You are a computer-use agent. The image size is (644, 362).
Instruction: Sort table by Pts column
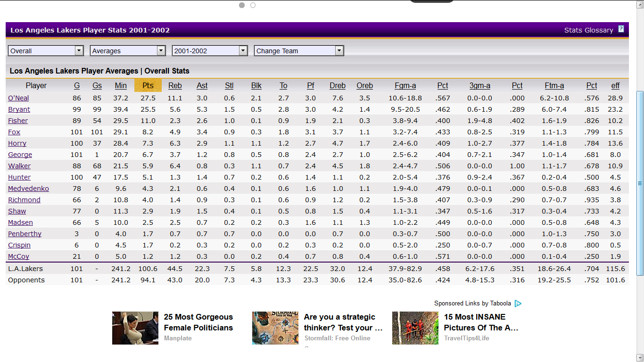(x=148, y=85)
